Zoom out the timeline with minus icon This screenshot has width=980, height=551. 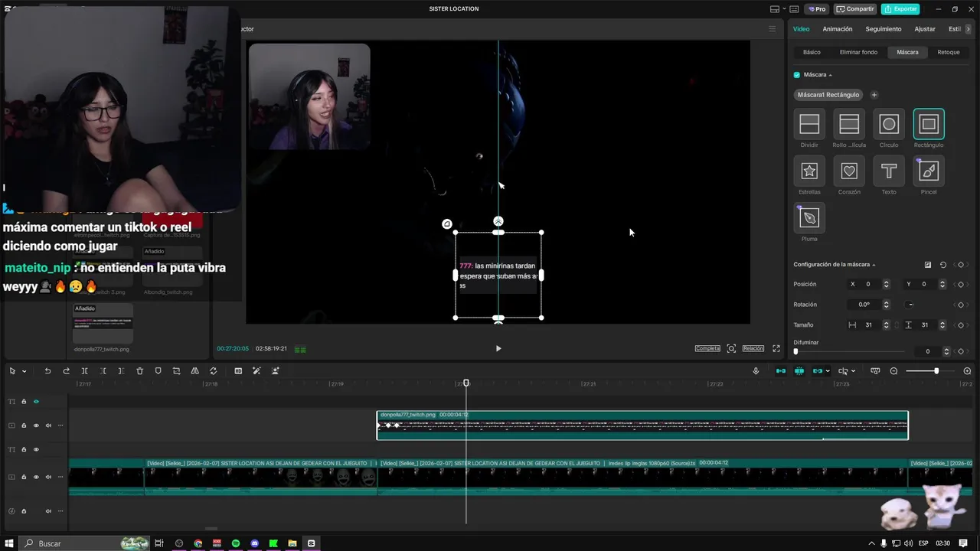point(893,371)
